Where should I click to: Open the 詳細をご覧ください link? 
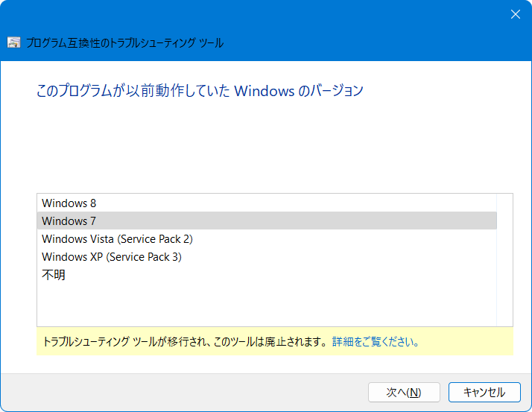click(x=376, y=342)
